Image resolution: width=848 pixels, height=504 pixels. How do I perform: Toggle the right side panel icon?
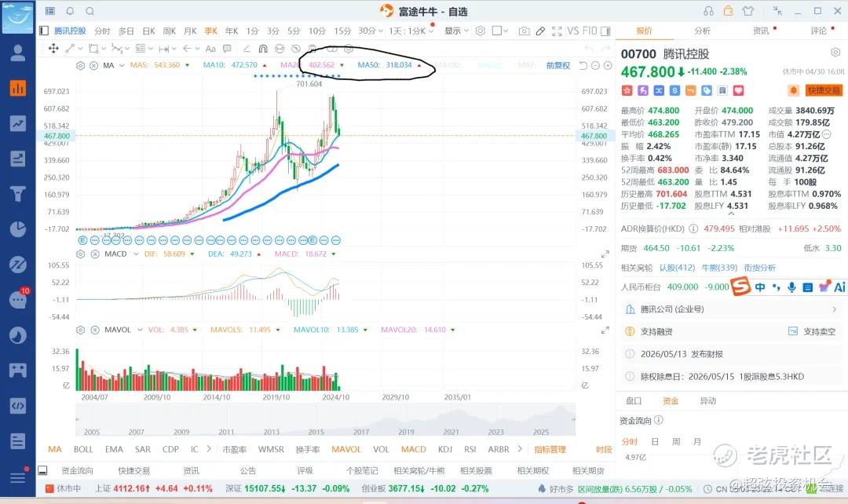click(605, 31)
